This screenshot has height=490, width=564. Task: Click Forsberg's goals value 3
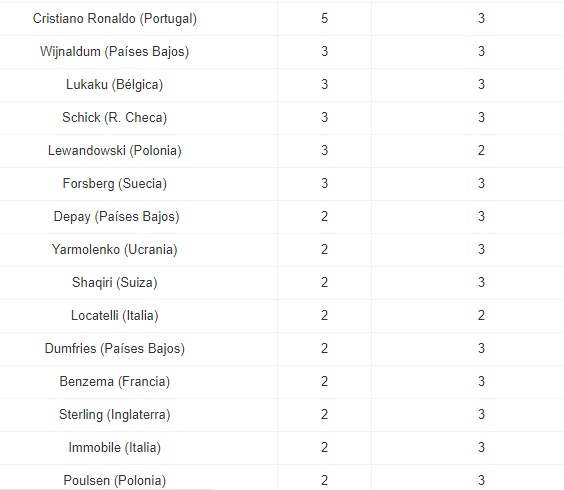pos(324,183)
